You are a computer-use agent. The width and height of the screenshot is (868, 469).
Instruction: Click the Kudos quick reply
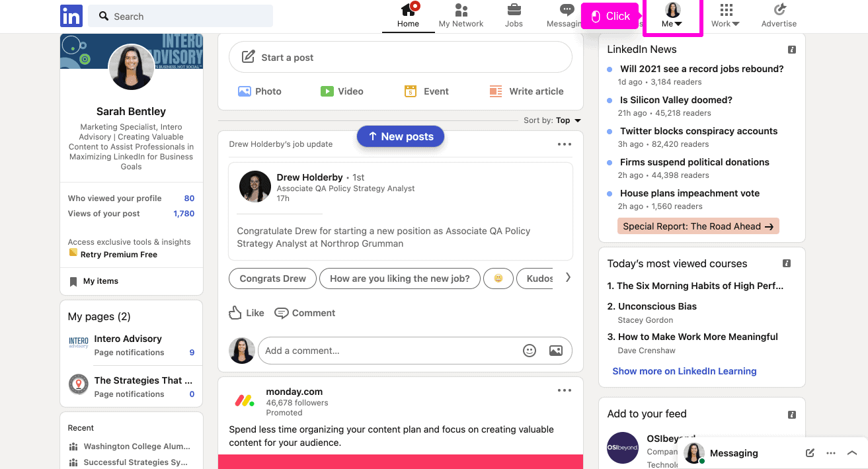(535, 278)
